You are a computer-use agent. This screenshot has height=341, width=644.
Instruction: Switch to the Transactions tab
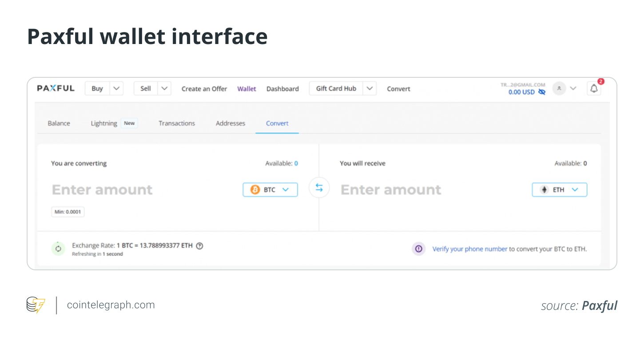(177, 124)
